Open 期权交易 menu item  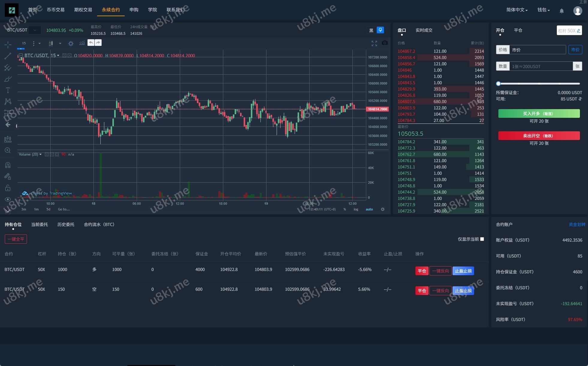coord(83,10)
